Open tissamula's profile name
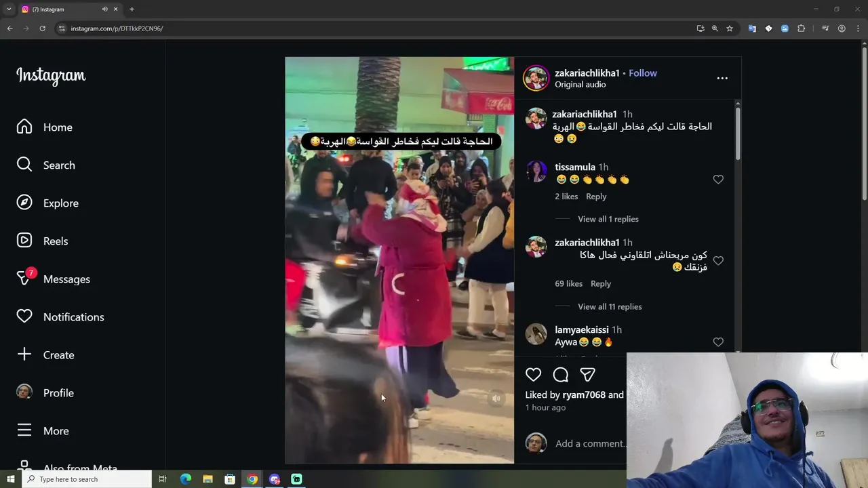868x488 pixels. coord(575,167)
